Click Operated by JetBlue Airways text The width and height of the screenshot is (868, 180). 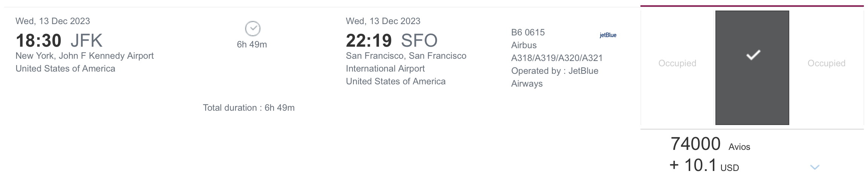coord(555,77)
